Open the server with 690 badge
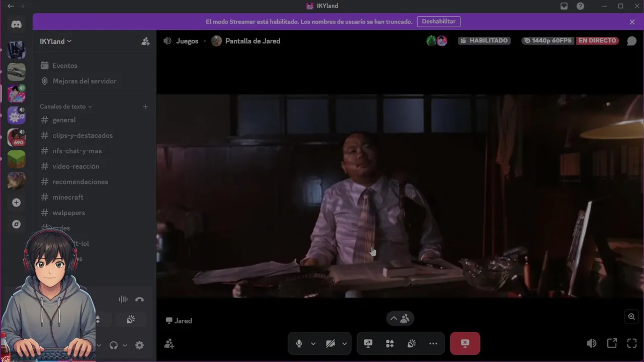 coord(16,137)
